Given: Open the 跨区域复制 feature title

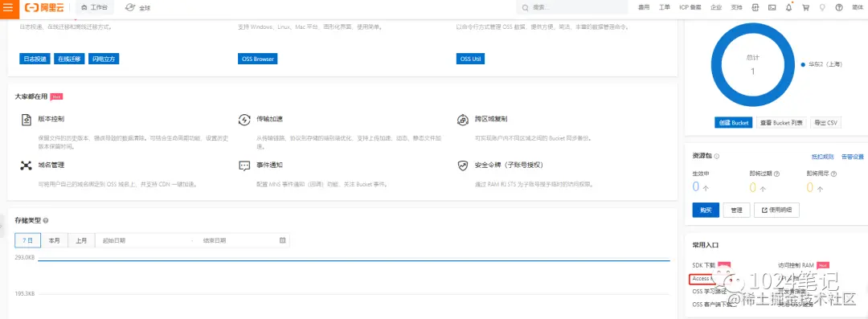Looking at the screenshot, I should coord(491,119).
